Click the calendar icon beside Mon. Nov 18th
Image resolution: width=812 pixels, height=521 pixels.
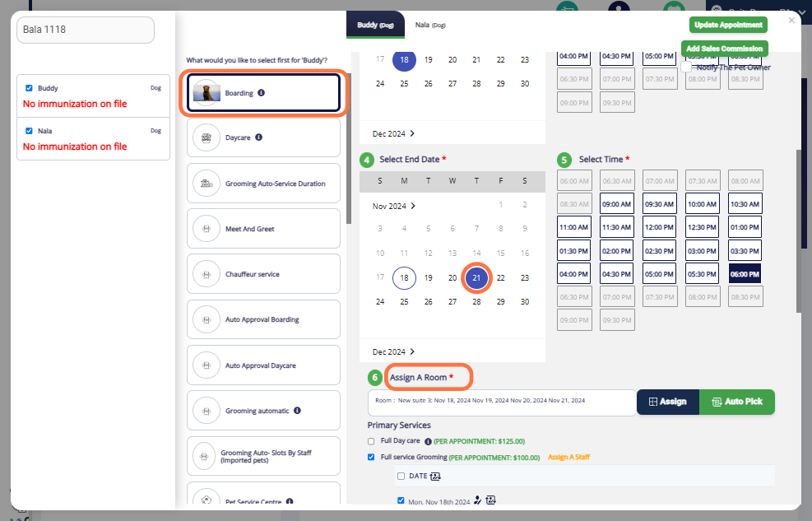[x=490, y=500]
